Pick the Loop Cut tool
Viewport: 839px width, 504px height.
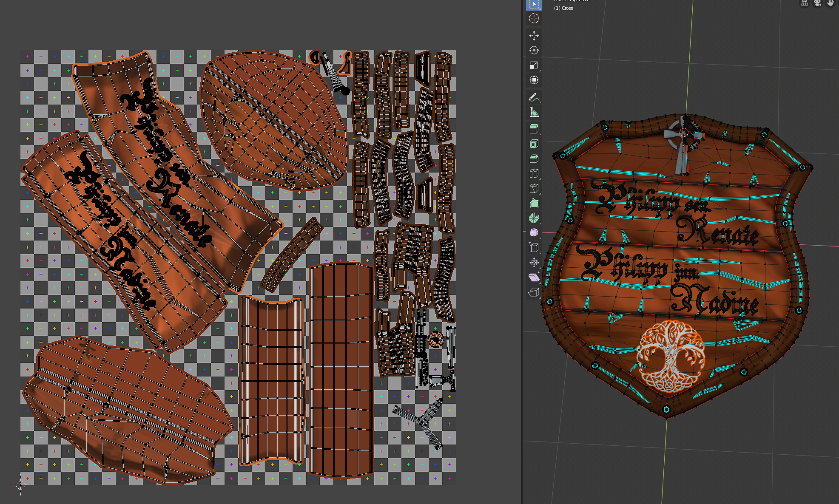point(534,173)
